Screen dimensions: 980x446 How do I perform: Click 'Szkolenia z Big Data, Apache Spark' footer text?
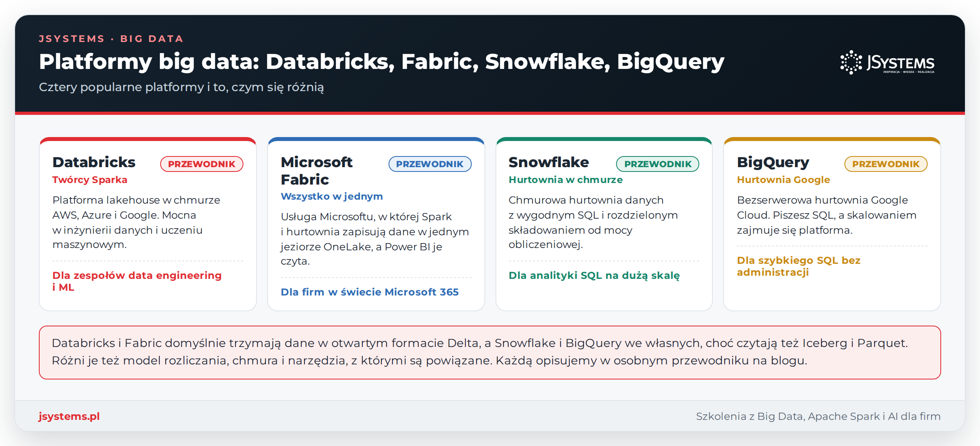coord(818,416)
